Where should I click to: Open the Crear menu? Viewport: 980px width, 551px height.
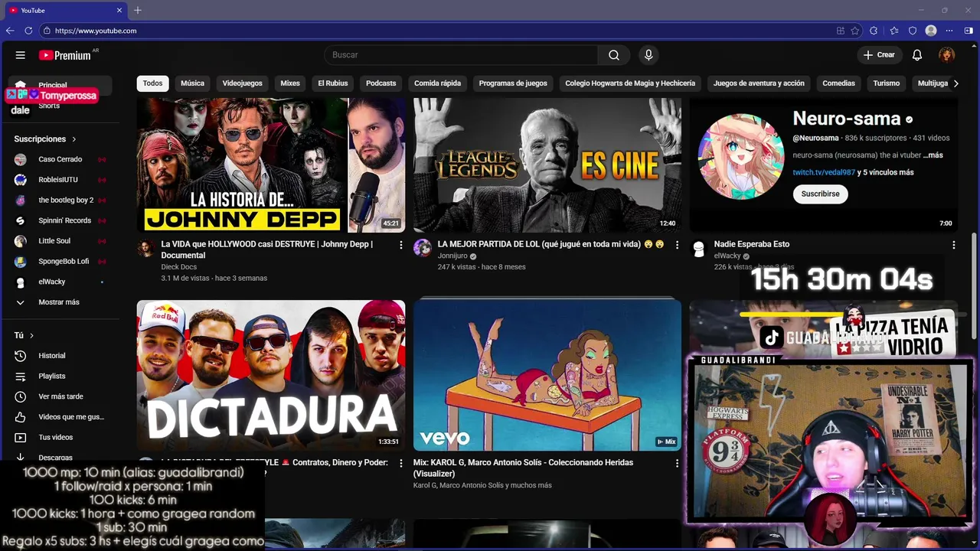click(879, 55)
